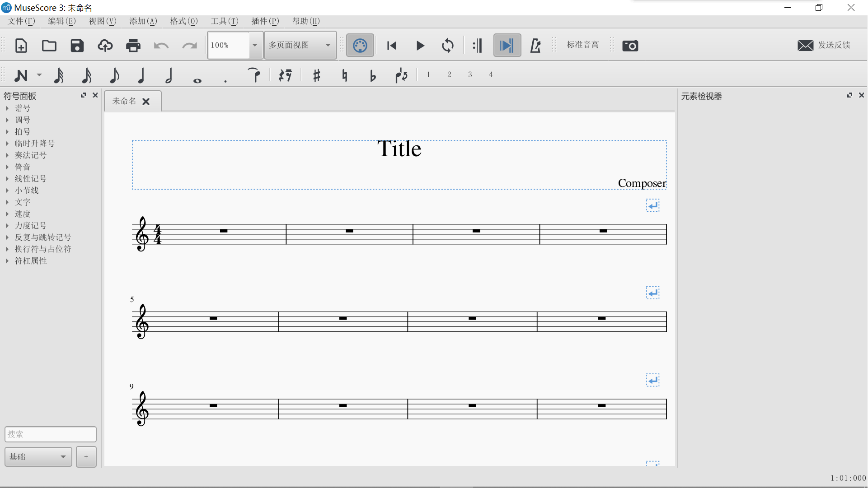Click the New Score icon
868x488 pixels.
[21, 46]
